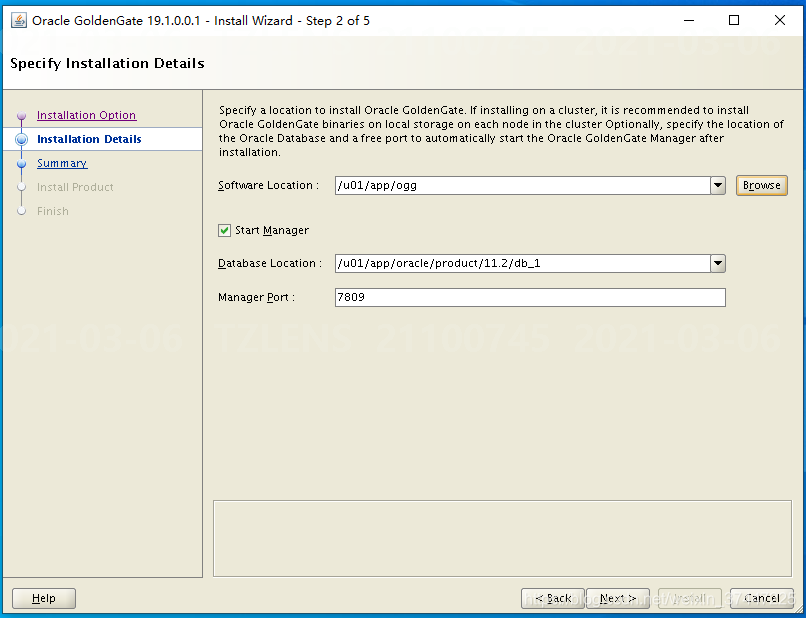Click the empty message box at bottom
The image size is (806, 618).
point(502,538)
